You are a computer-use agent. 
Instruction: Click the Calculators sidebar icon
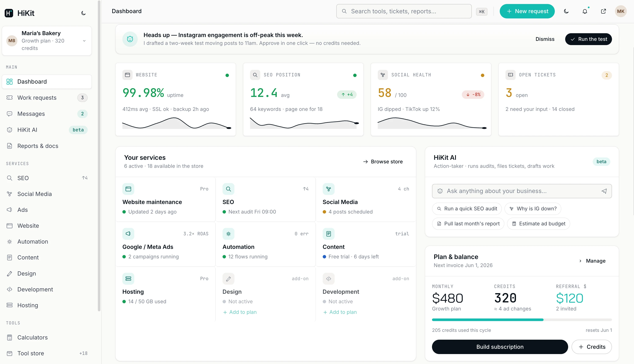coord(10,338)
